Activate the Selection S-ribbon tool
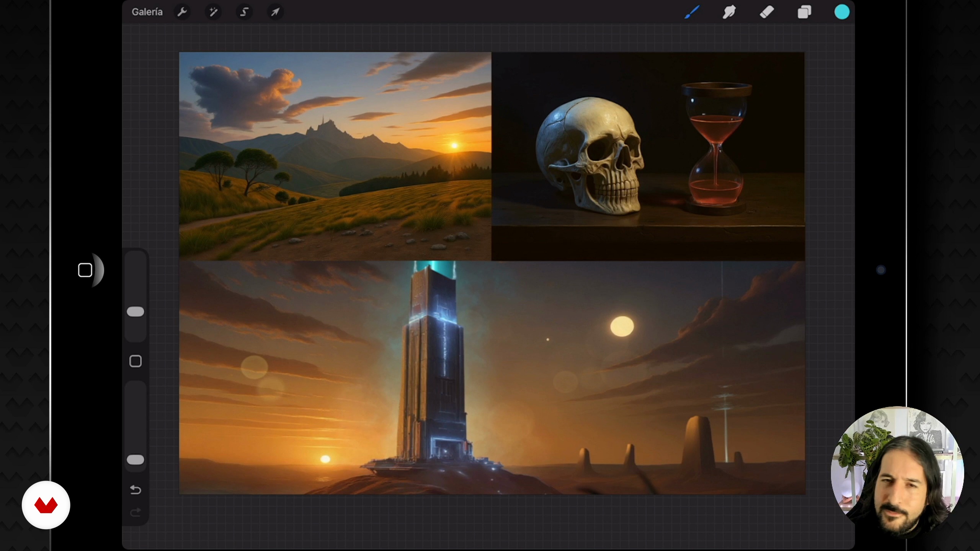 tap(244, 12)
